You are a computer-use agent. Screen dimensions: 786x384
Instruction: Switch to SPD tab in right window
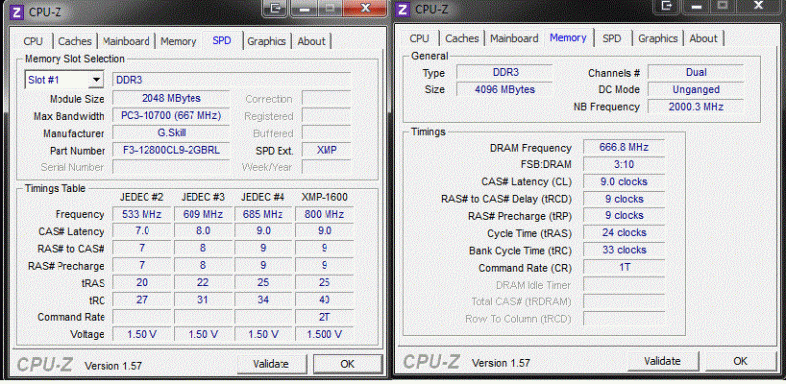point(612,39)
